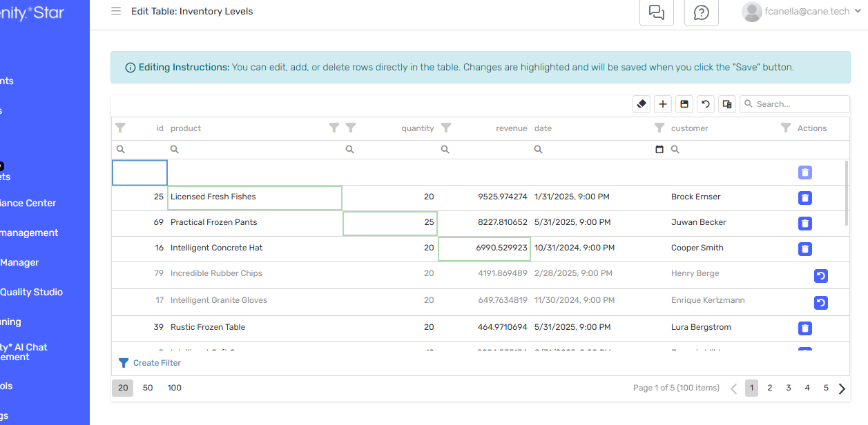Clear changes using the eraser icon
This screenshot has height=425, width=868.
click(641, 103)
